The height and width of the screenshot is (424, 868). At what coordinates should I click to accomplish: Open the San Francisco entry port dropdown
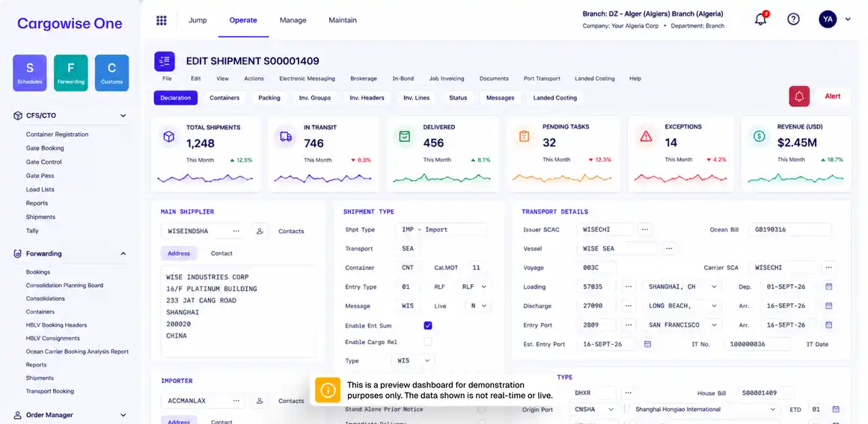tap(682, 325)
